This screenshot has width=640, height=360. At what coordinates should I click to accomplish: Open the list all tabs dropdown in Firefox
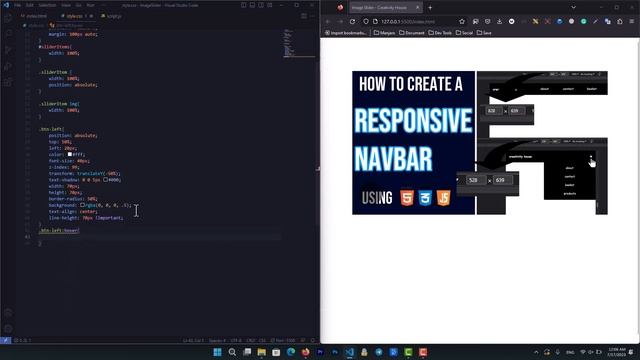pos(573,7)
